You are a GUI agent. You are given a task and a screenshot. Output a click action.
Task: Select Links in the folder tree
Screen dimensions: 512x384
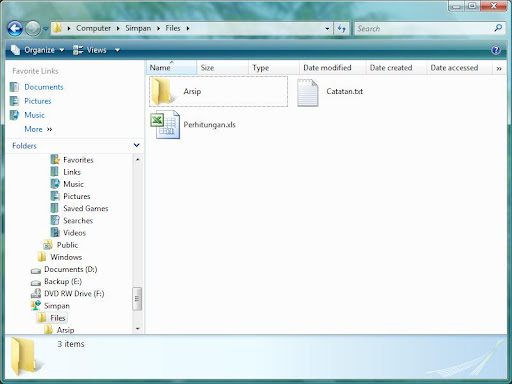(x=72, y=172)
